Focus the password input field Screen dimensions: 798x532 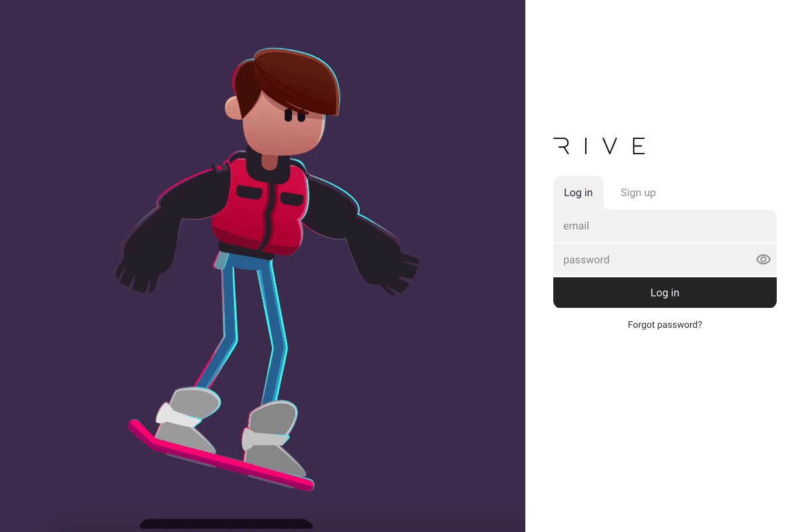[665, 260]
